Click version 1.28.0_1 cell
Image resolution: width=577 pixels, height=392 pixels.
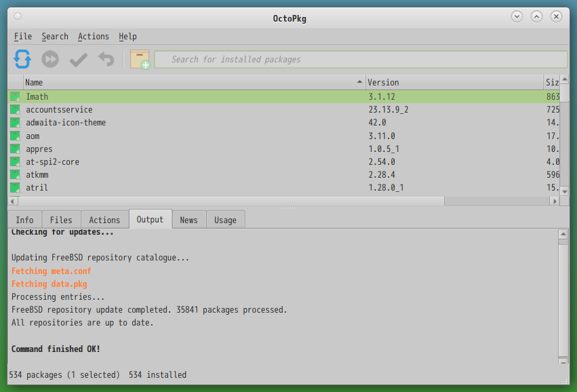click(x=386, y=188)
